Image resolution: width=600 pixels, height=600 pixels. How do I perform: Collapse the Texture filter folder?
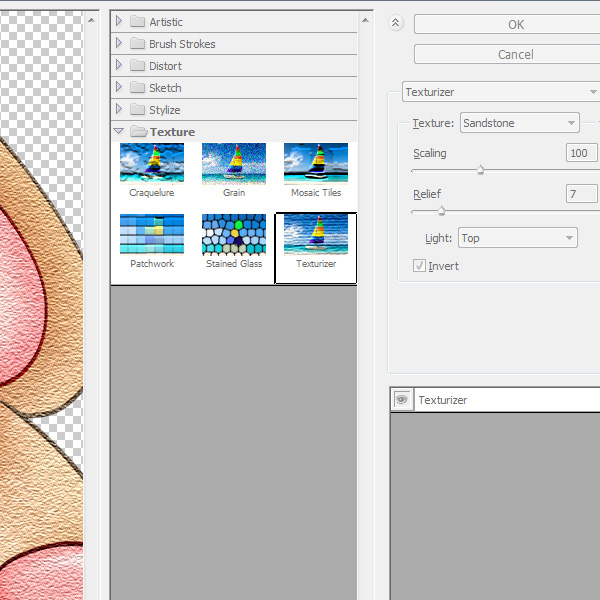[x=119, y=131]
